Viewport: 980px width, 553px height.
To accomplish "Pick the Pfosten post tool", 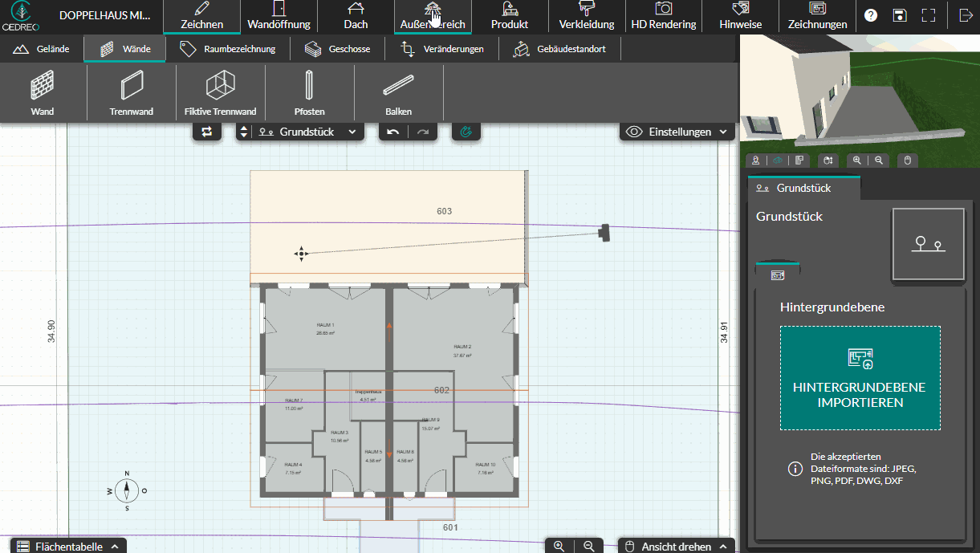I will tap(309, 93).
